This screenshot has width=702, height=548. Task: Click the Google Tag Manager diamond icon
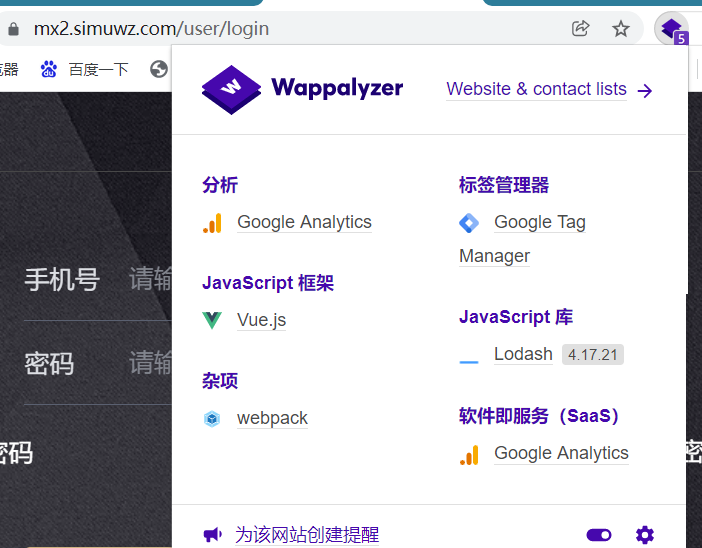click(x=469, y=223)
